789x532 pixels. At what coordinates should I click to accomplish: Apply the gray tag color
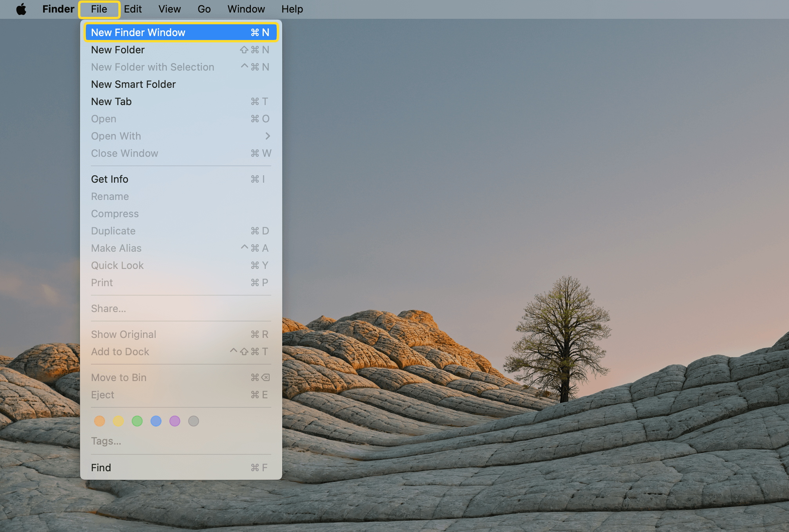pos(194,421)
